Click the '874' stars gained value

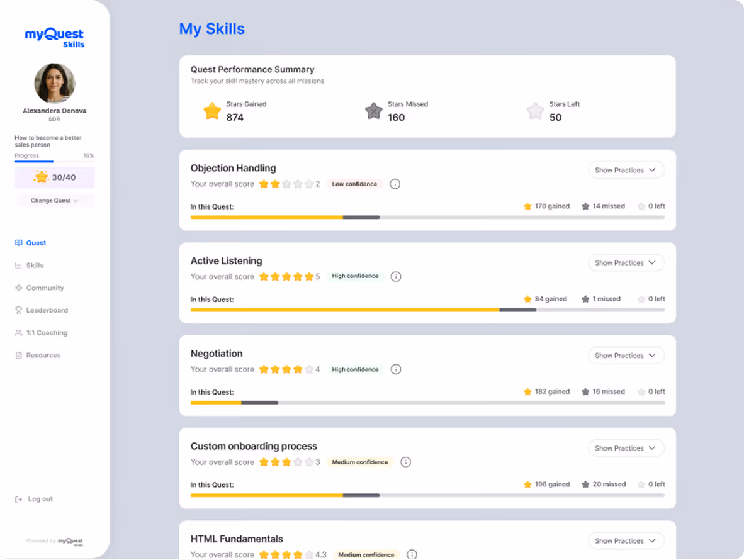point(235,118)
